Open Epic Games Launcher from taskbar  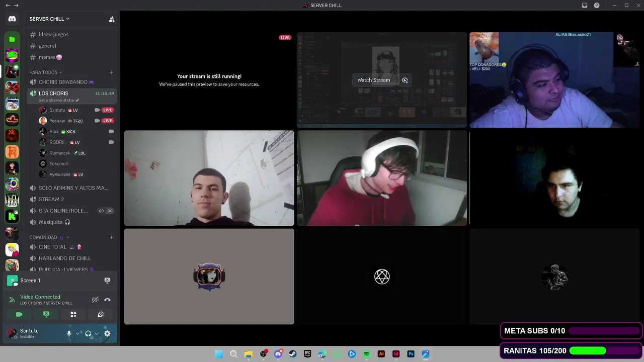pyautogui.click(x=307, y=354)
